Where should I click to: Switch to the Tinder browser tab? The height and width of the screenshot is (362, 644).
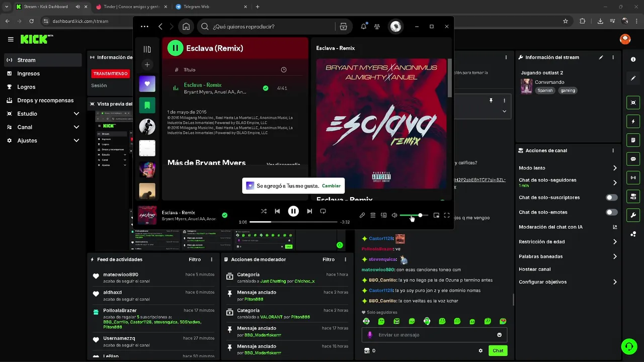coord(131,7)
